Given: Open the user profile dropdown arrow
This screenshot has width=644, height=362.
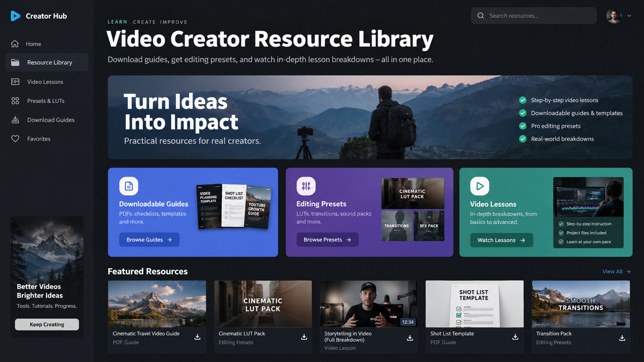Looking at the screenshot, I should point(629,16).
